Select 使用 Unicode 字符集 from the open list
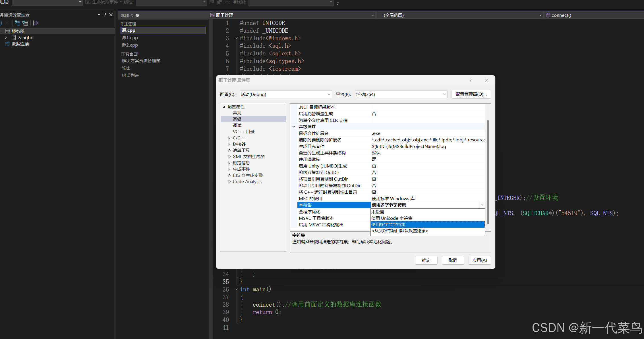The height and width of the screenshot is (339, 644). [392, 218]
